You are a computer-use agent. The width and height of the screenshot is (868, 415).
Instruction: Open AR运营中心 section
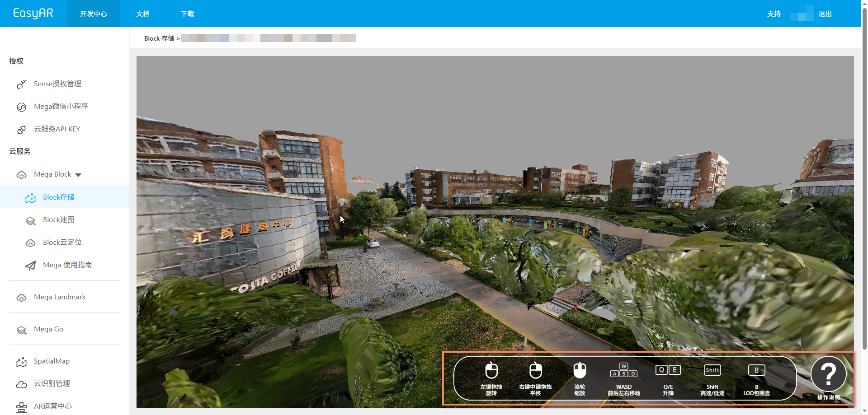pyautogui.click(x=53, y=406)
